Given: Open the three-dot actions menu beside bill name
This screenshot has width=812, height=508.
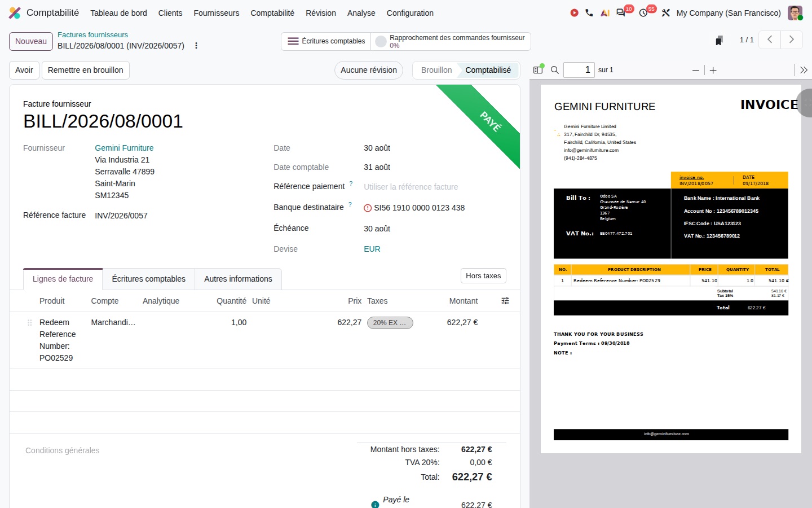Looking at the screenshot, I should (196, 46).
